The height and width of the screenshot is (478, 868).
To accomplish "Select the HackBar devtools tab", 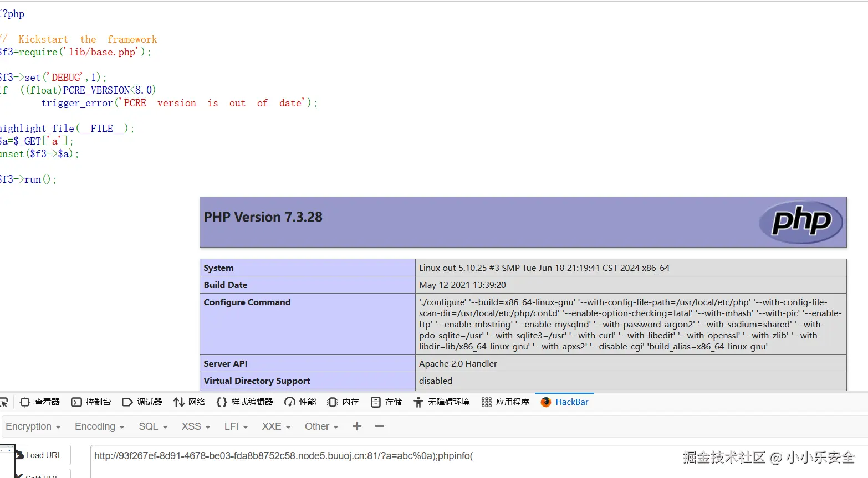I will pyautogui.click(x=565, y=402).
